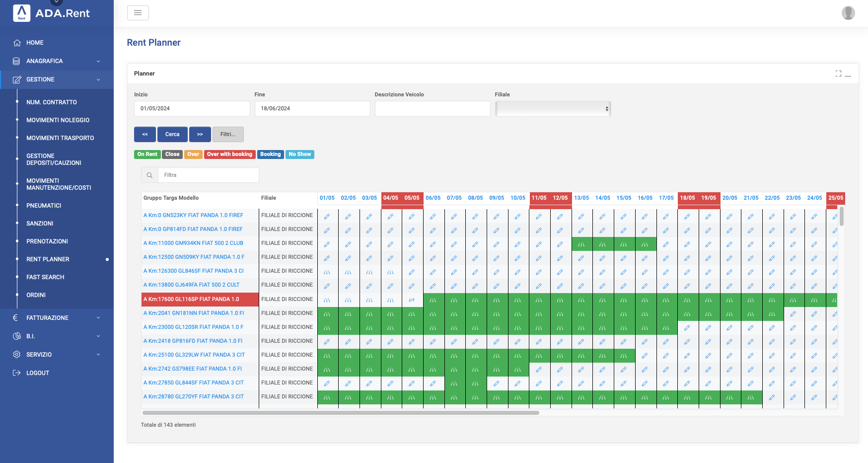868x463 pixels.
Task: Open Prenotazioni in the sidebar
Action: click(x=47, y=241)
